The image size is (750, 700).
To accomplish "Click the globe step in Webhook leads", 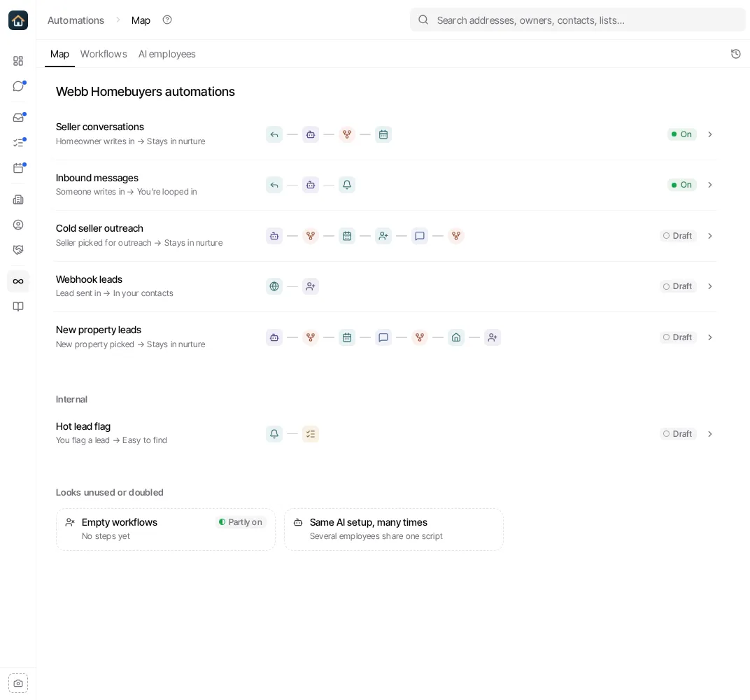I will tap(274, 286).
